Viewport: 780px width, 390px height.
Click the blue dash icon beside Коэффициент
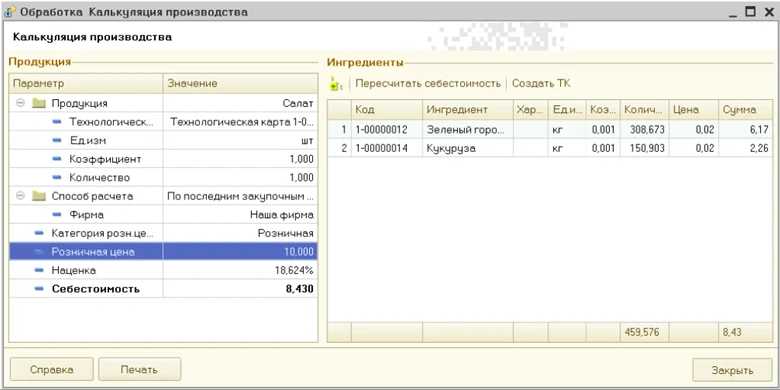(57, 159)
